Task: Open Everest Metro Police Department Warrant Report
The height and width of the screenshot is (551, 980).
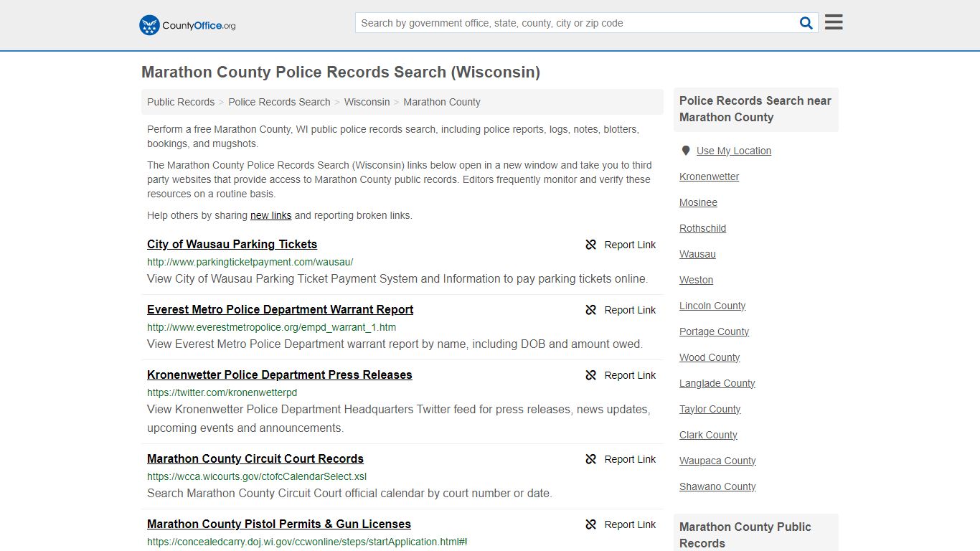Action: [280, 309]
